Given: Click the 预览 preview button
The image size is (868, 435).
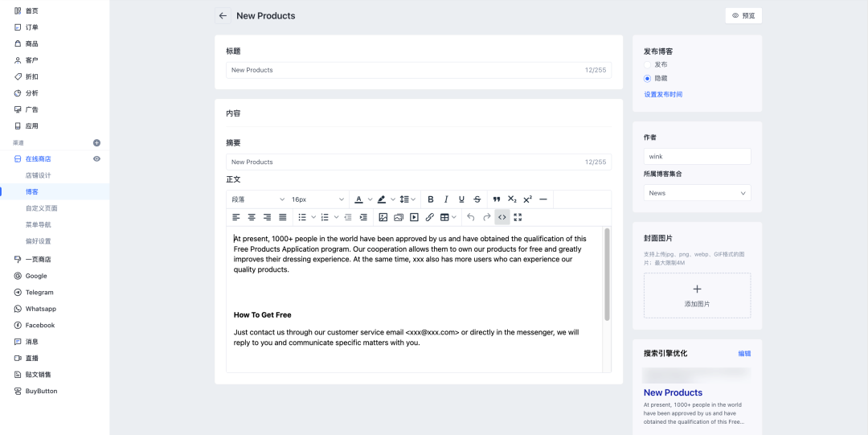Looking at the screenshot, I should click(743, 15).
